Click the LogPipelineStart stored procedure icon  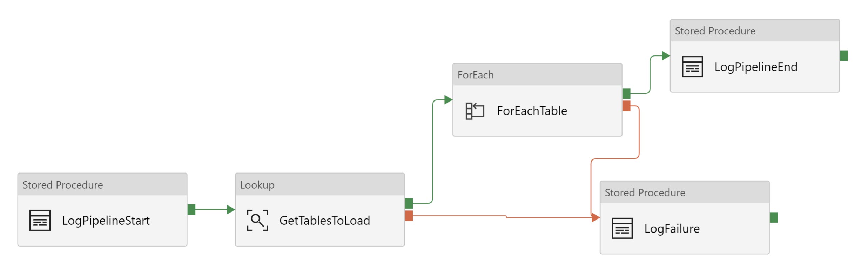click(40, 220)
